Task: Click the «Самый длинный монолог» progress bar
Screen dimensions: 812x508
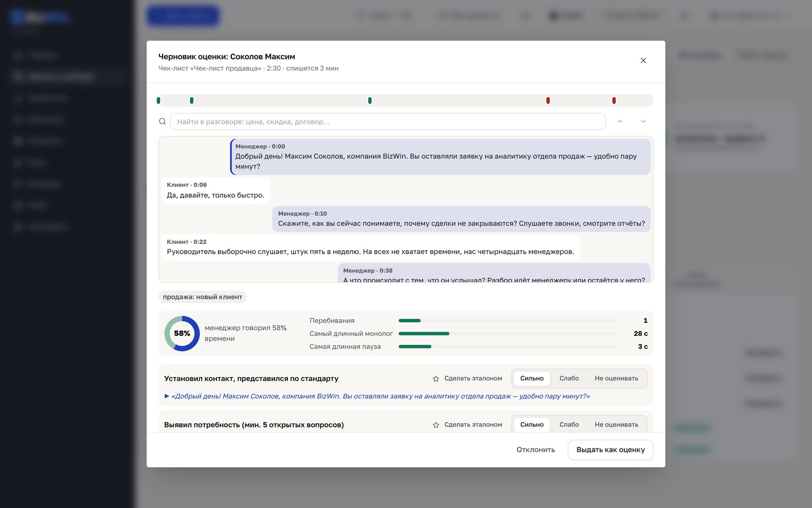Action: 507,334
